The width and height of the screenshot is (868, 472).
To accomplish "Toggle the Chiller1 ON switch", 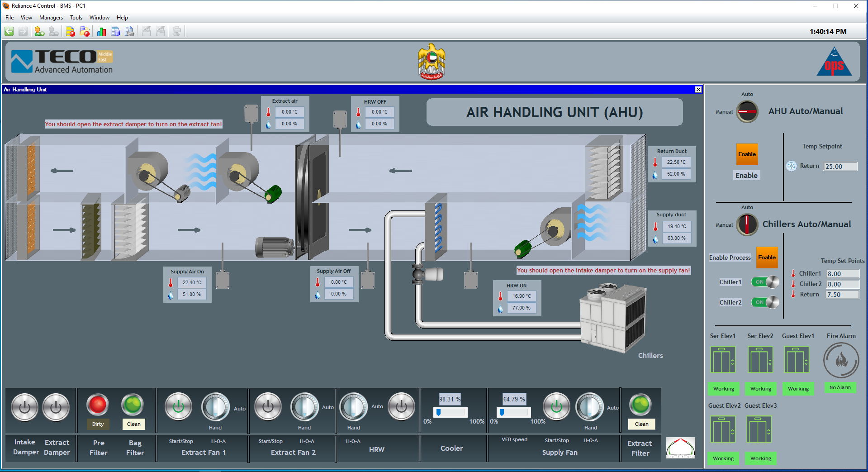I will (x=765, y=282).
